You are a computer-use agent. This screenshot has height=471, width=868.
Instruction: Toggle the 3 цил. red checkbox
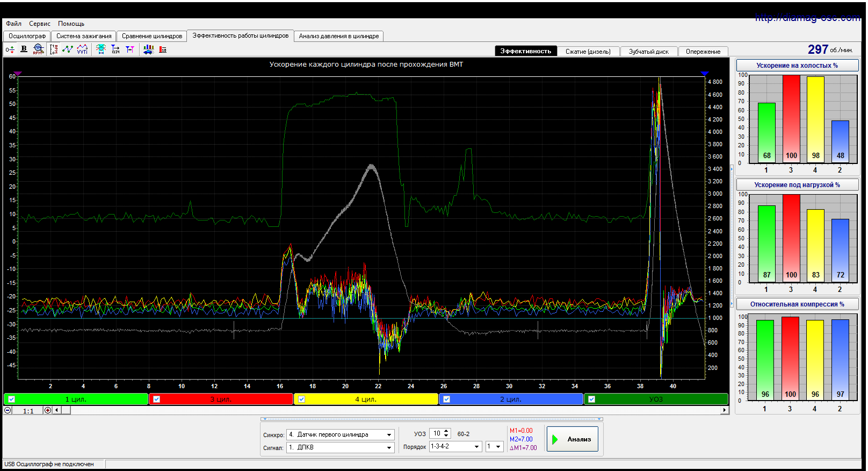click(156, 399)
